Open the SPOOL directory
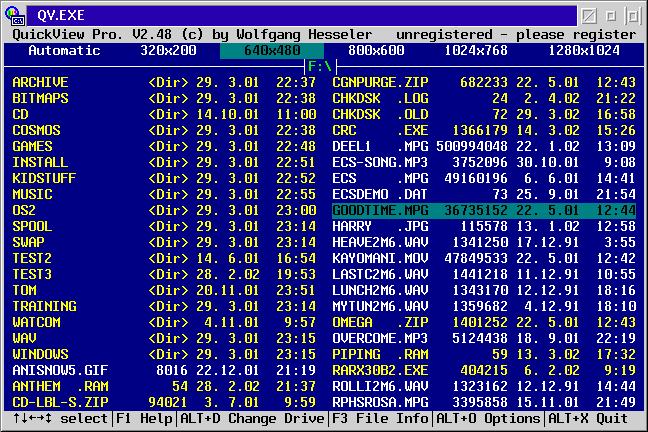The width and height of the screenshot is (648, 432). click(164, 227)
